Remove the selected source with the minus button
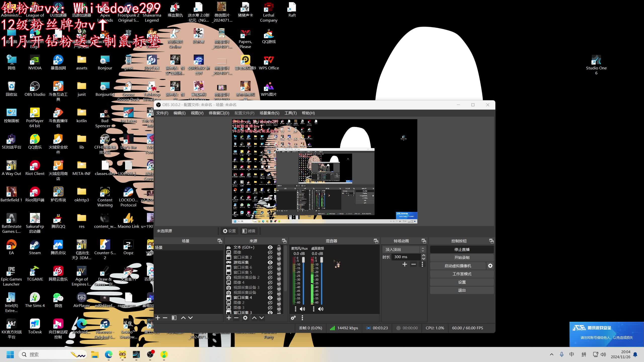644x362 pixels. [236, 318]
